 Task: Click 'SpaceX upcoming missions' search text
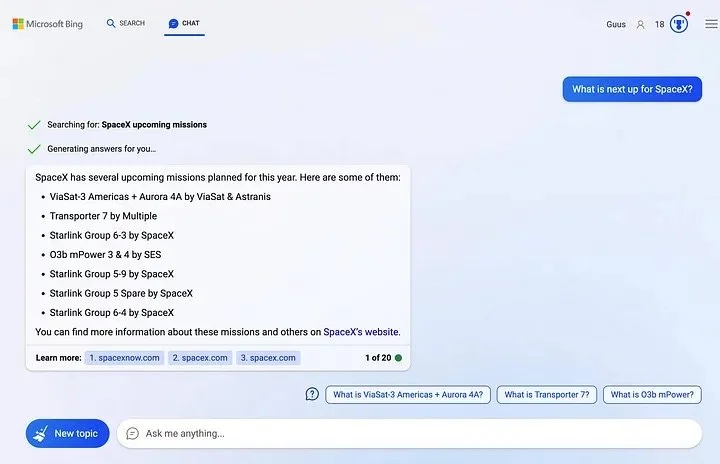tap(154, 124)
